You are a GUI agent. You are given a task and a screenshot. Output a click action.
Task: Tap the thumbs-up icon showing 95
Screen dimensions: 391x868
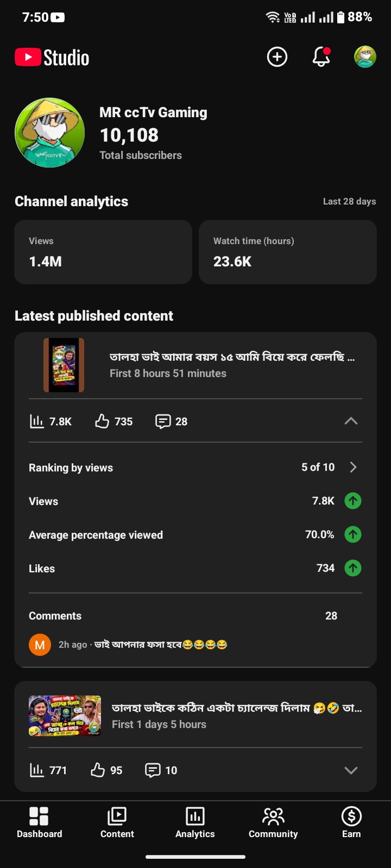(x=98, y=770)
